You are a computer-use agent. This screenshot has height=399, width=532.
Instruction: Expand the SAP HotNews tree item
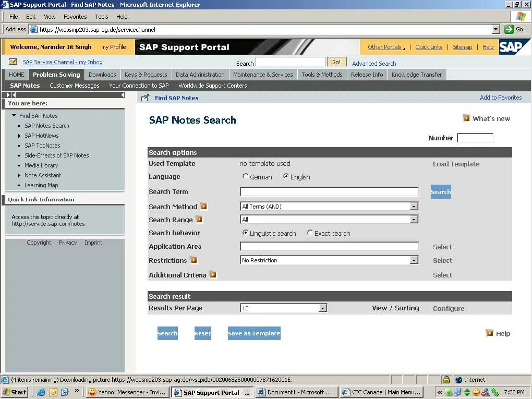(x=19, y=136)
